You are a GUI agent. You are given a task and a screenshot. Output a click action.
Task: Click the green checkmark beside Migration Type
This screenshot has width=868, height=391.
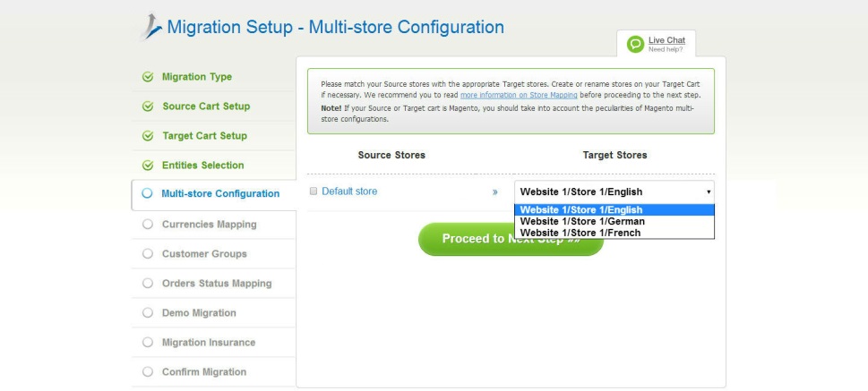coord(147,77)
